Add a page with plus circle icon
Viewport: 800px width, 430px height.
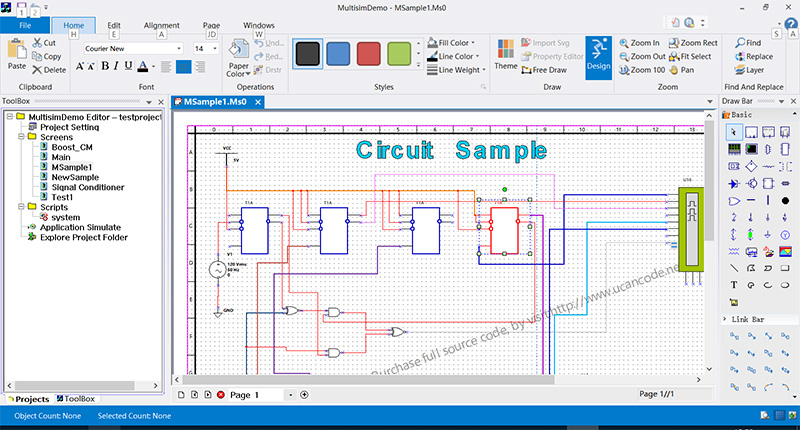305,395
